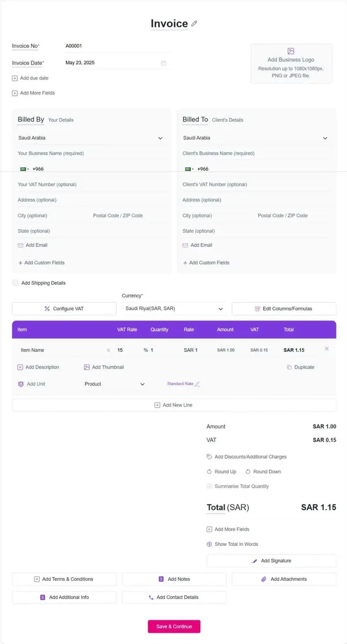
Task: Click the Configure VAT button
Action: point(64,309)
